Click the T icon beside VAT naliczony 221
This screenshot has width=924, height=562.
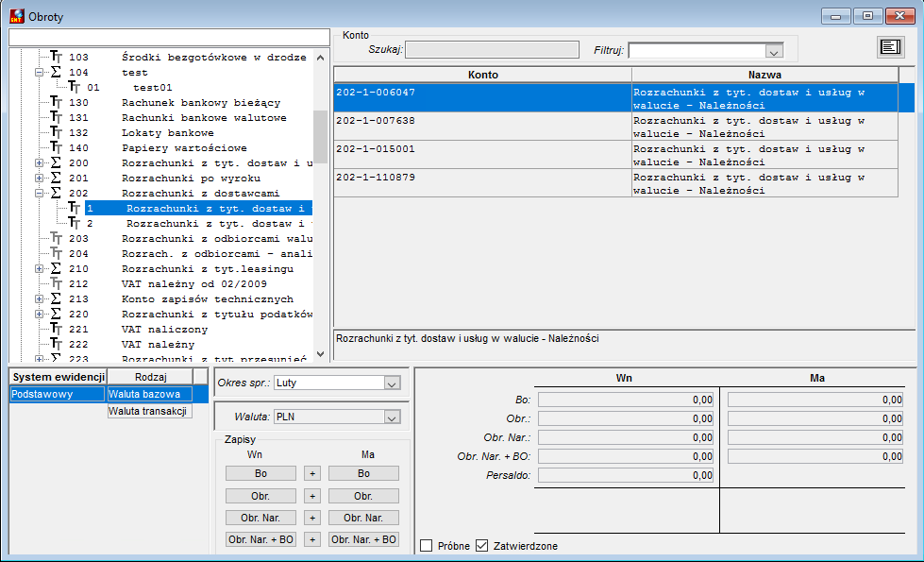pos(56,329)
